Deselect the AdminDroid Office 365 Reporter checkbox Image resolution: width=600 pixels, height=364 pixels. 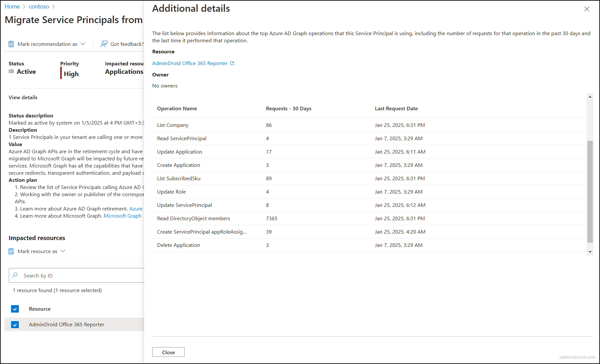tap(15, 324)
